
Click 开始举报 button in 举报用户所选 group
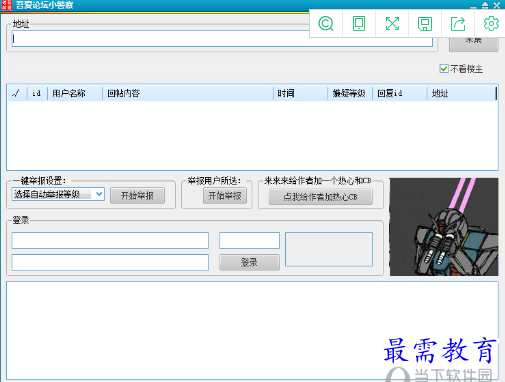(225, 196)
